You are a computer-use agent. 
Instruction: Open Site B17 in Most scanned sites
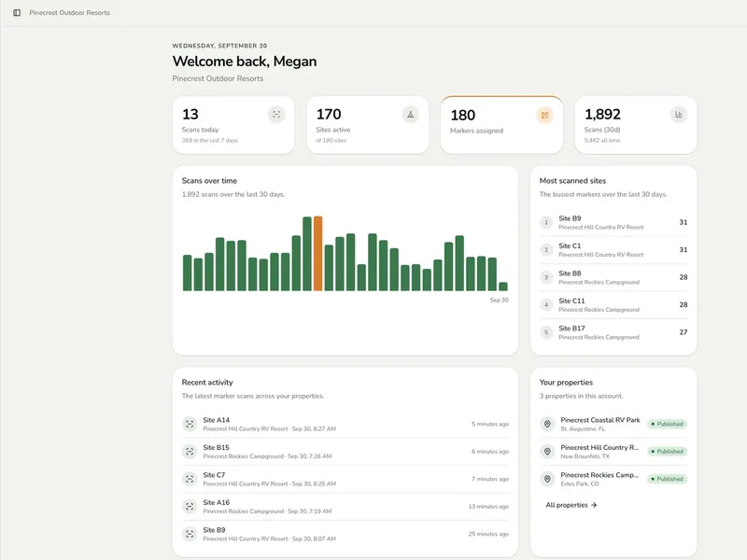(x=613, y=332)
